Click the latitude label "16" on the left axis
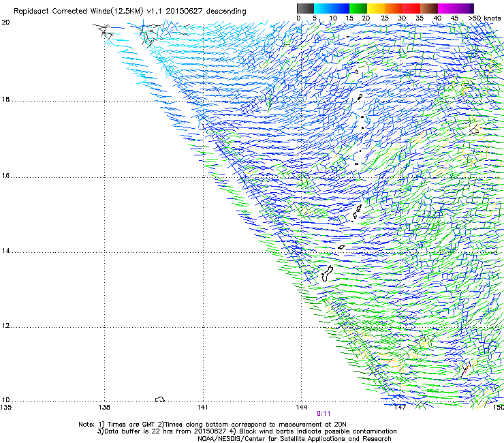The width and height of the screenshot is (504, 443). click(x=5, y=175)
